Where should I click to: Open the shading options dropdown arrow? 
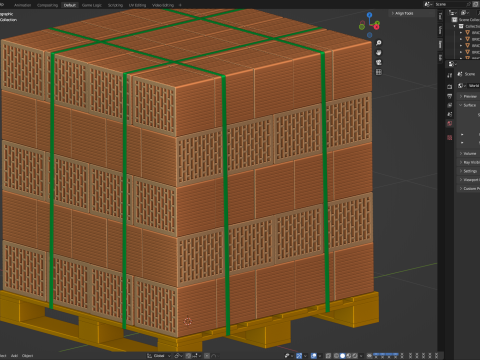tap(361, 355)
